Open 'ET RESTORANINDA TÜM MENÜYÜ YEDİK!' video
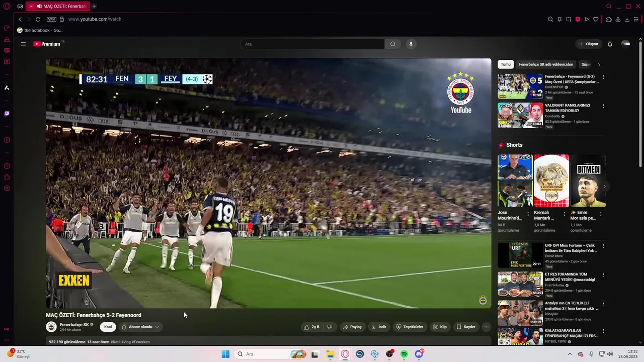Screen dimensions: 644x362 520,284
